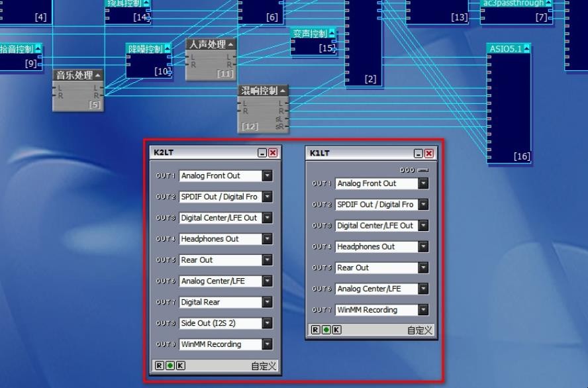This screenshot has height=388, width=588.
Task: Open K1LT OUT2 SPDIF Out dropdown
Action: click(423, 205)
